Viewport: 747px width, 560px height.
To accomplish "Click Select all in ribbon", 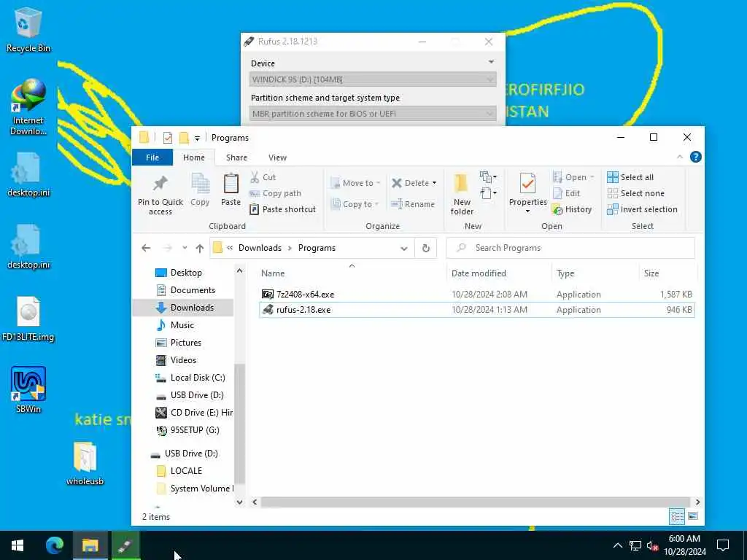I will (x=630, y=177).
